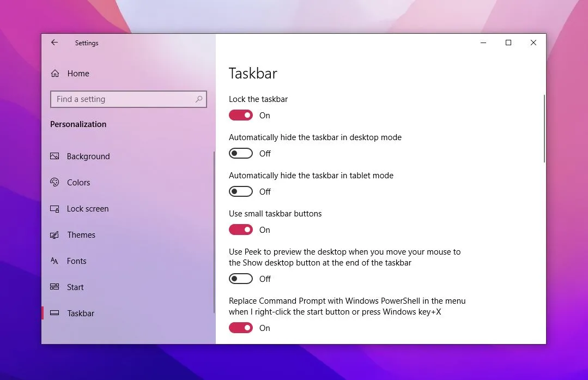Select the Lock screen icon
588x380 pixels.
tap(54, 208)
